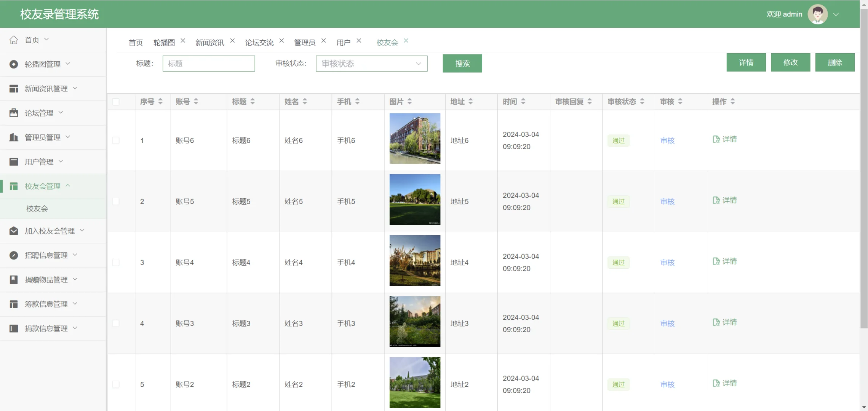Close the 管理员 tab
Image resolution: width=868 pixels, height=411 pixels.
pos(323,40)
